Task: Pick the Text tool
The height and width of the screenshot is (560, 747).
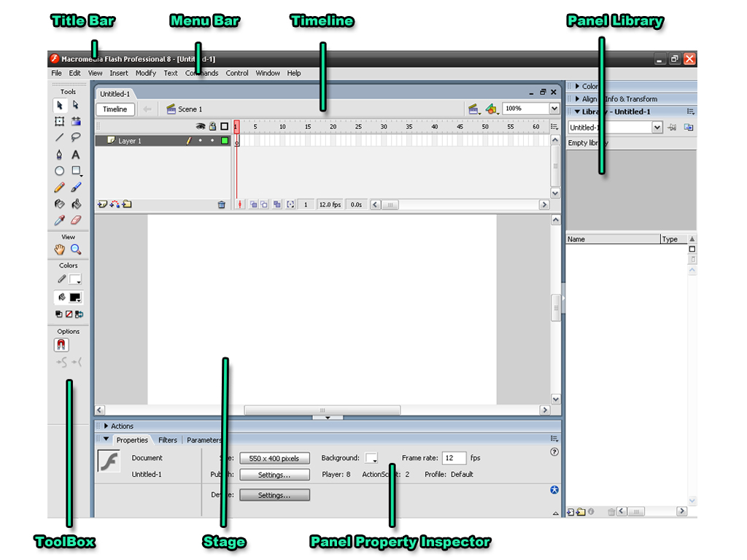Action: [x=76, y=155]
